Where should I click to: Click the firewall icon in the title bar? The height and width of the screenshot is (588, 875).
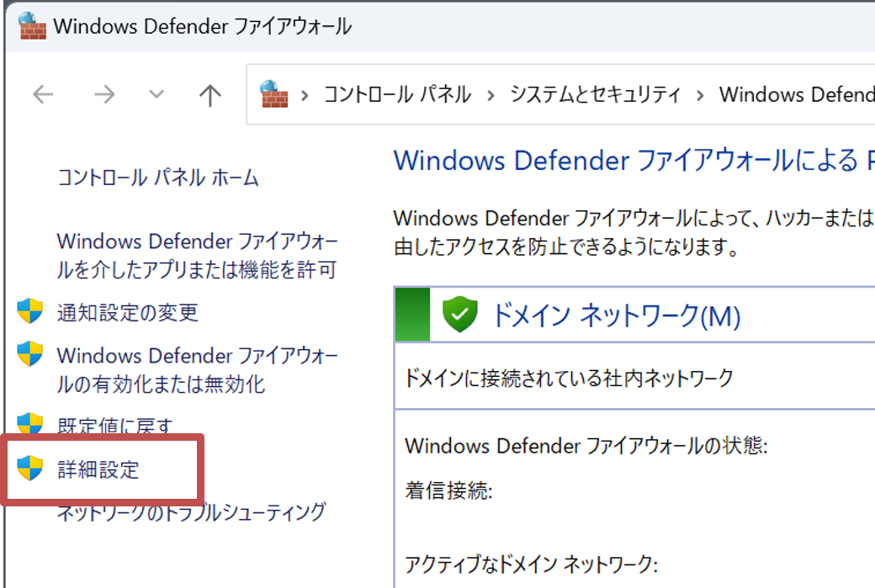pyautogui.click(x=31, y=26)
